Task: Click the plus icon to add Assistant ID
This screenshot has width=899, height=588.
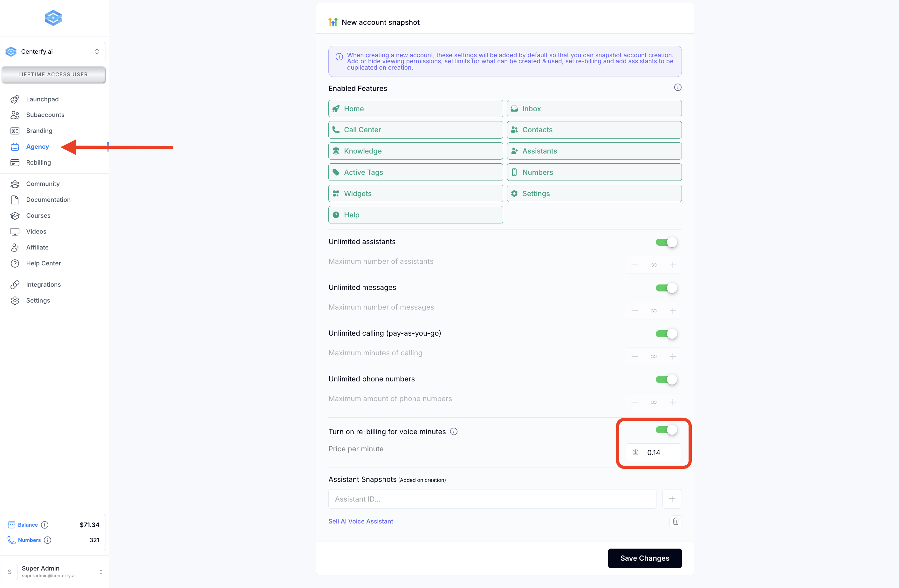Action: 672,499
